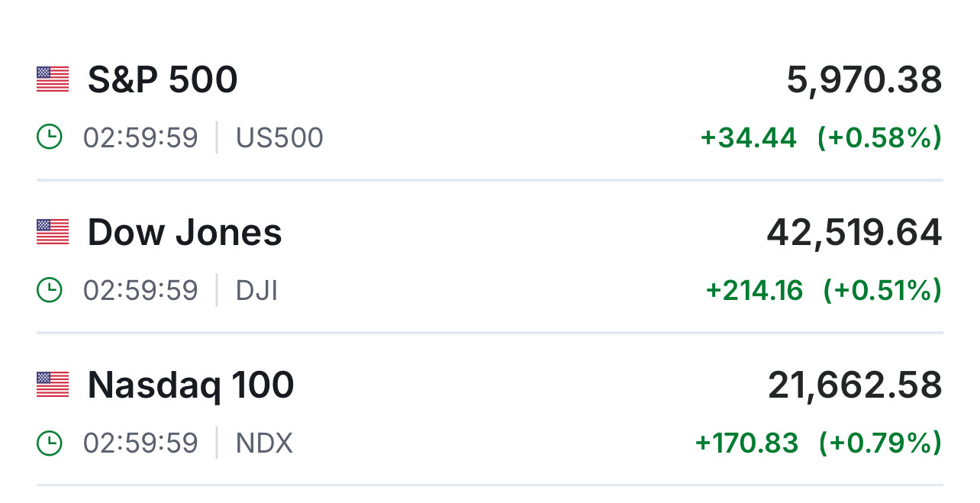The image size is (980, 503).
Task: Select the NDX ticker symbol
Action: click(x=264, y=443)
